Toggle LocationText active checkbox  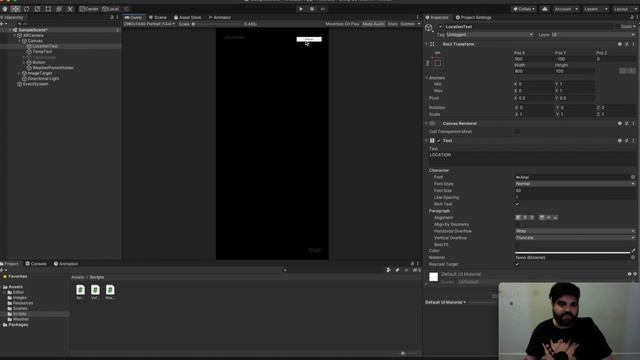tap(440, 27)
